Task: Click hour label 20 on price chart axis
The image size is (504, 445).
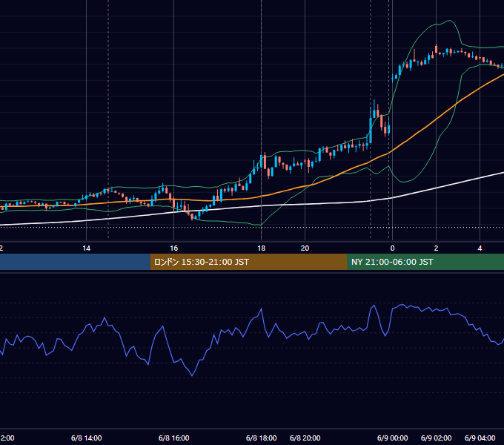Action: tap(305, 248)
